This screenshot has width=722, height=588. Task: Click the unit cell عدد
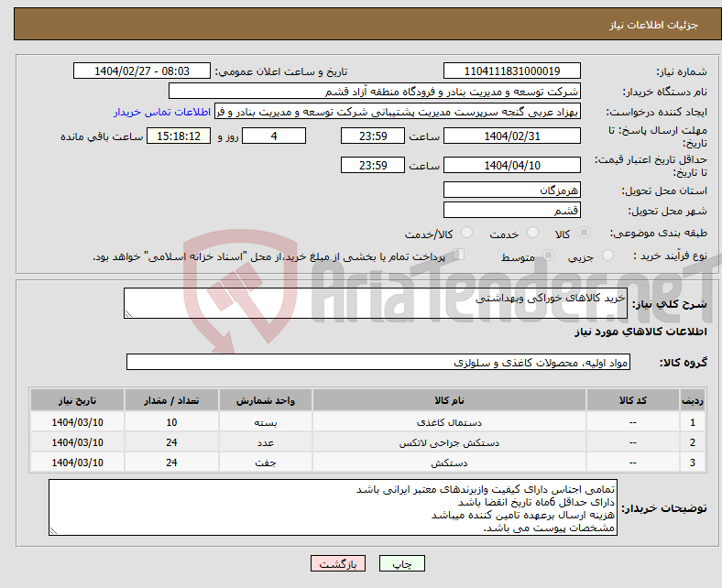coord(266,442)
